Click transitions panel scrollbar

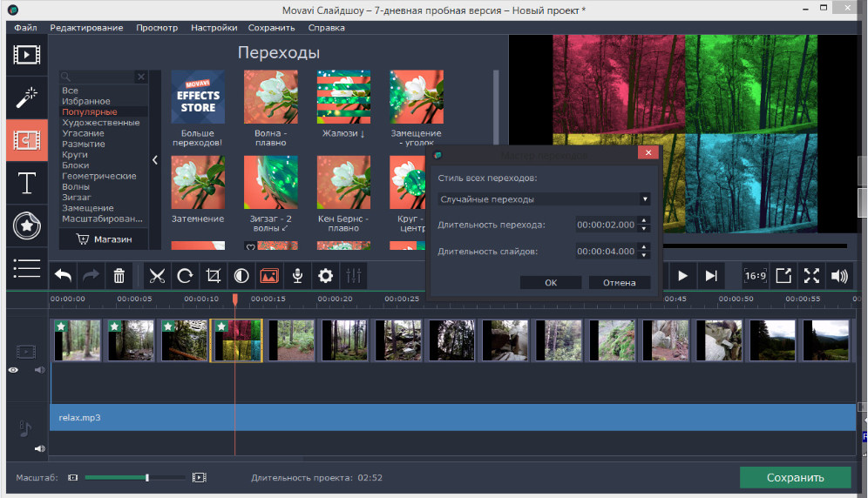tap(496, 105)
